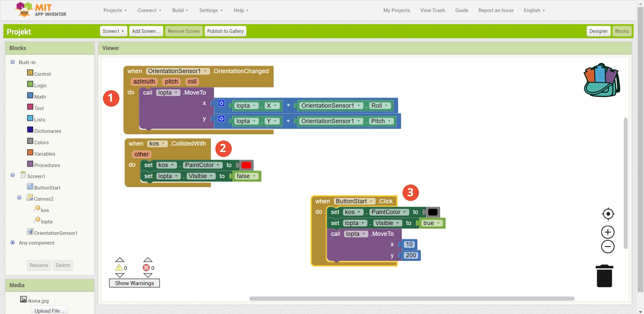Image resolution: width=644 pixels, height=314 pixels.
Task: Click the red error counter icon
Action: (x=146, y=267)
